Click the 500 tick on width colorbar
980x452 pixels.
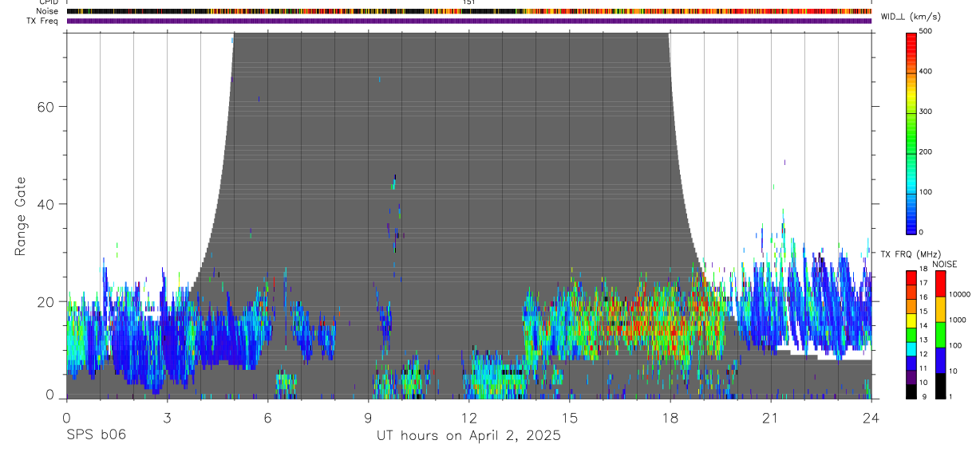(x=926, y=31)
